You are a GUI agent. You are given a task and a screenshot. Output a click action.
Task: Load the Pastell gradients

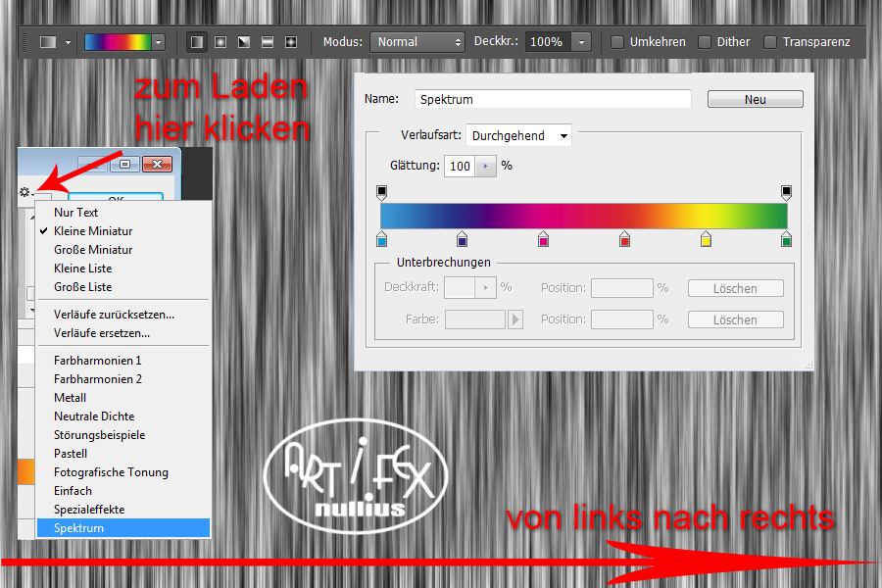point(123,453)
